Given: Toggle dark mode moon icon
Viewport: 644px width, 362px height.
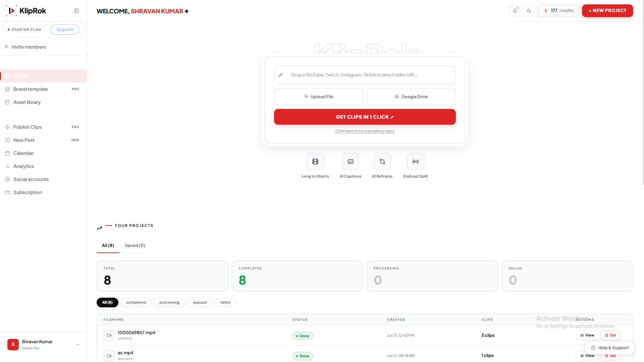Looking at the screenshot, I should [x=529, y=11].
